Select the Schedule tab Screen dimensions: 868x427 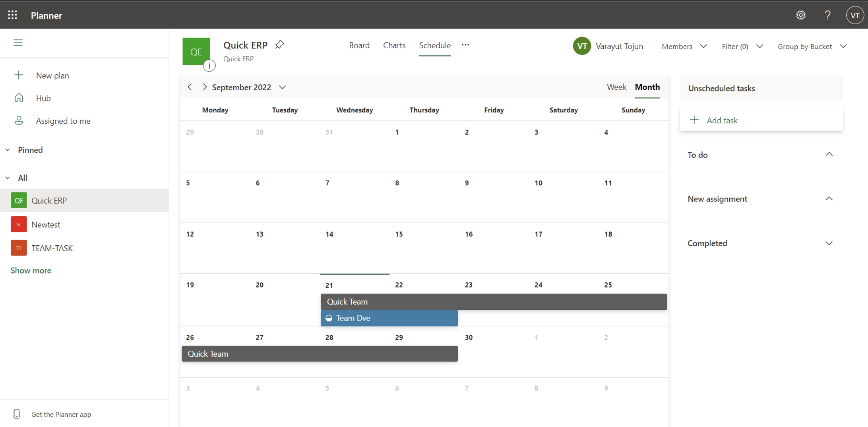(435, 45)
